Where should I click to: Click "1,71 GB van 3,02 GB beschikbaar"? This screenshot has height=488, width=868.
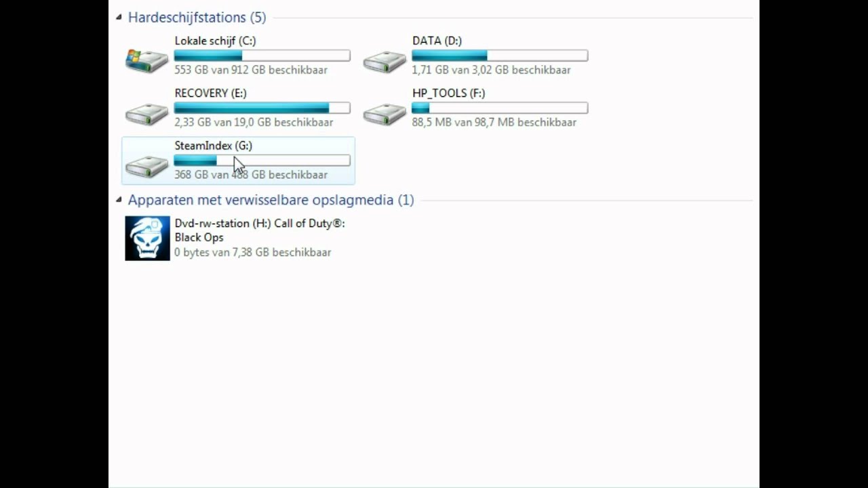(x=491, y=70)
